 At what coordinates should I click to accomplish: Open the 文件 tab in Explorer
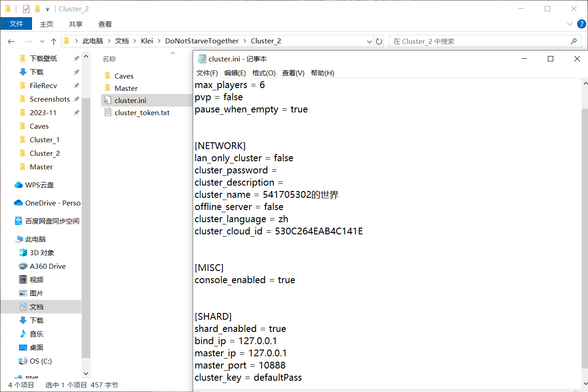[16, 24]
